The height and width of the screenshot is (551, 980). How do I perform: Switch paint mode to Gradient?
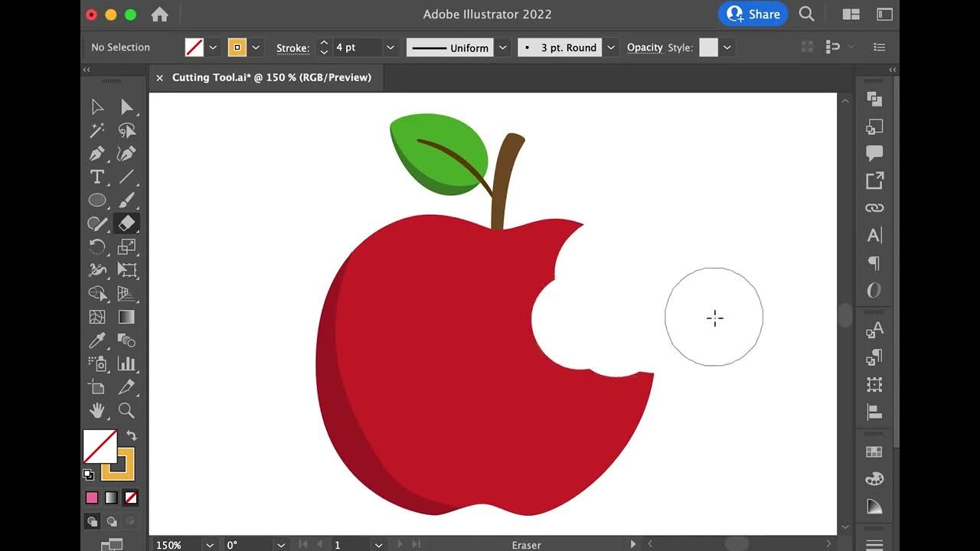[112, 497]
